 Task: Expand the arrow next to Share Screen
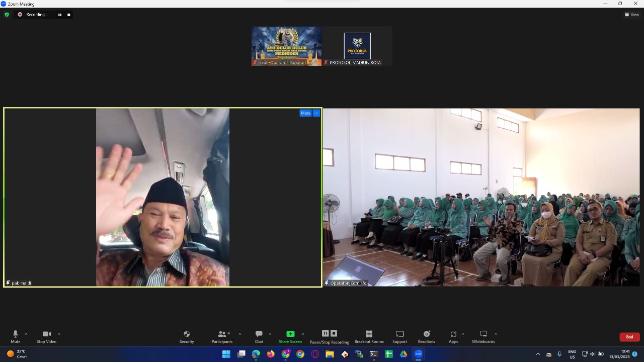(302, 334)
